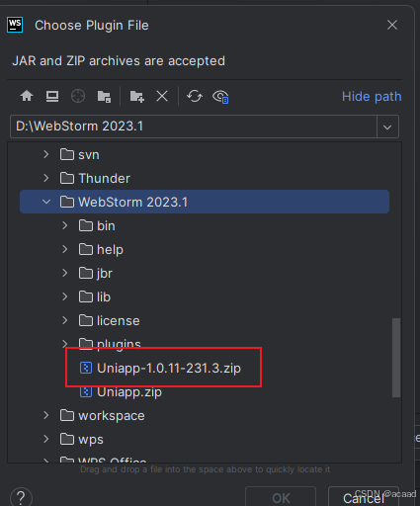Click the license folder icon
Screen dimensions: 420x506
(86, 320)
